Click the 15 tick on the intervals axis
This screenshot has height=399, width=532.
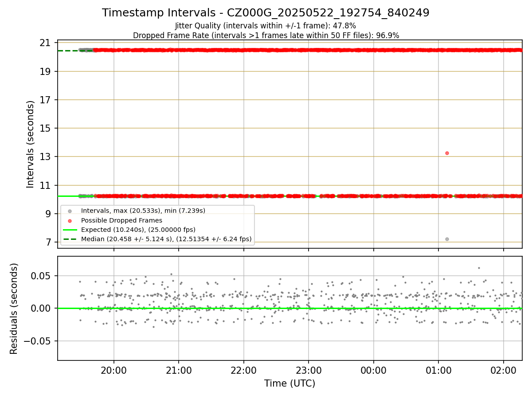[45, 128]
